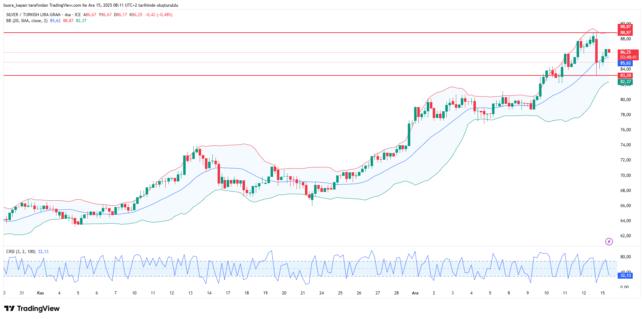644x319 pixels.
Task: Click the 4sa interval text in the chart title
Action: click(68, 15)
